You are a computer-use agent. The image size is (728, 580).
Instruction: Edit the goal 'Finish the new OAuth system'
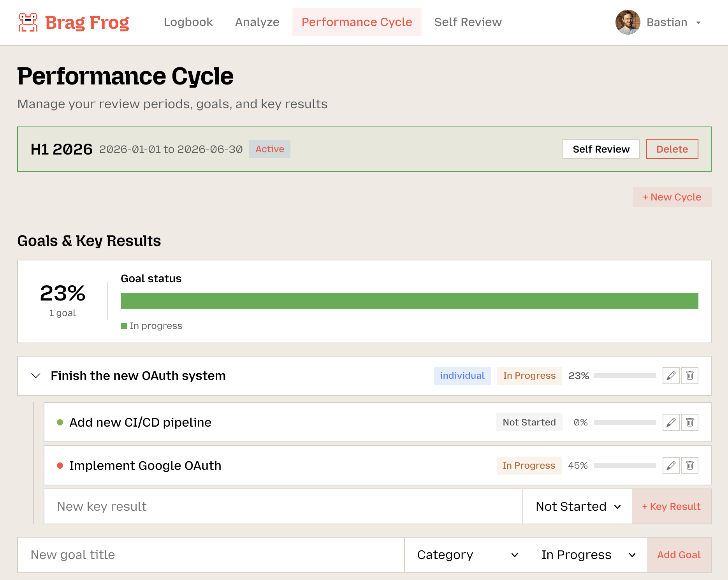[x=671, y=376]
